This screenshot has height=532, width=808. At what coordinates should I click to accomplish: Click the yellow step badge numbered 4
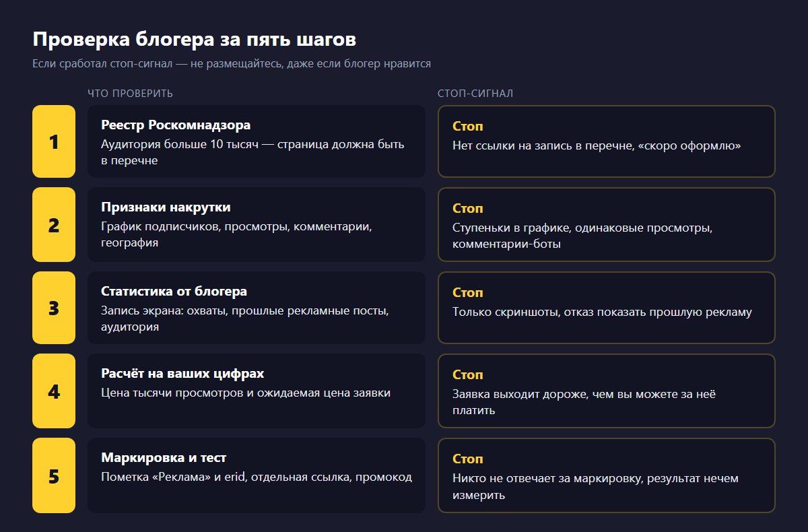tap(54, 391)
